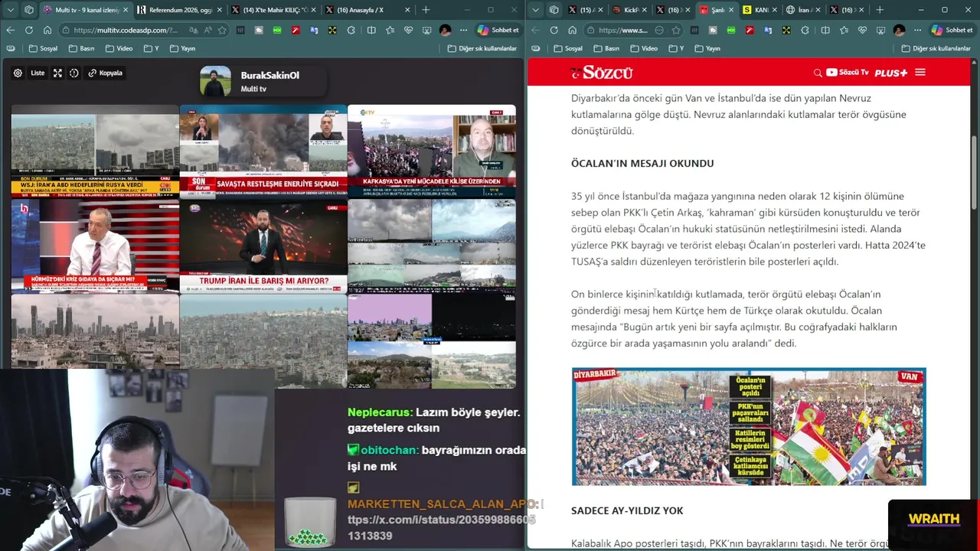Open the Sözcü Tv YouTube link

click(847, 73)
